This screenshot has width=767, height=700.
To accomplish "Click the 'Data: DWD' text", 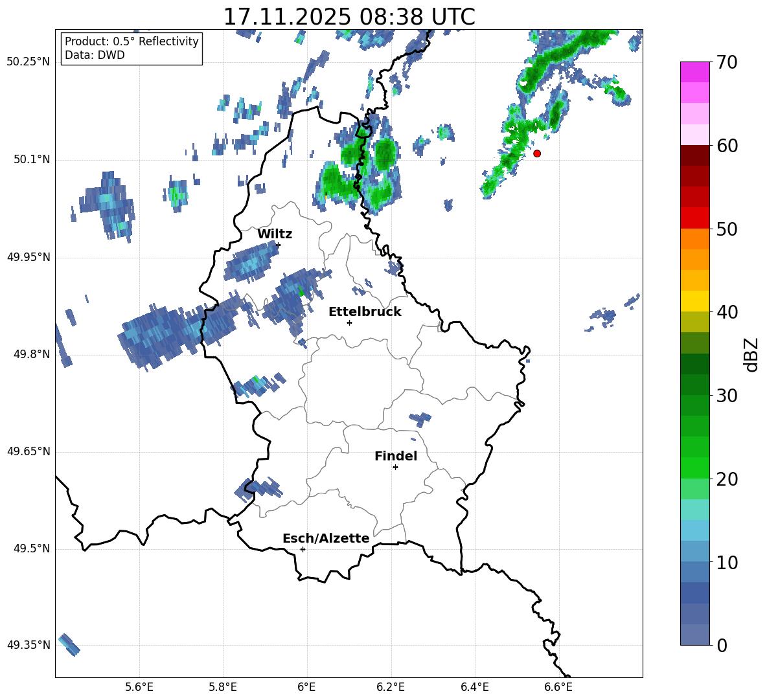I will coord(95,55).
